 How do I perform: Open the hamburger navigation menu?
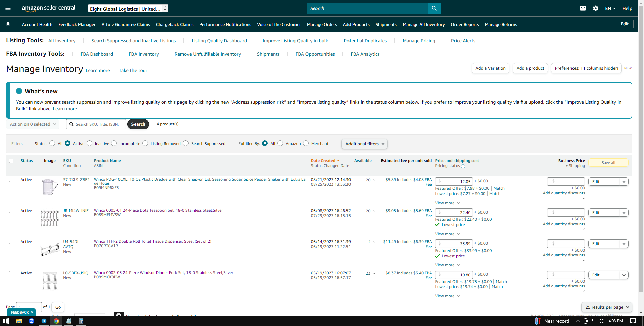click(x=8, y=8)
